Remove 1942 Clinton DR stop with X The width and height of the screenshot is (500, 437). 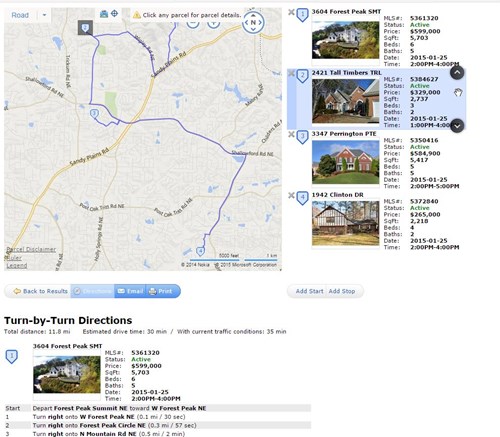pos(291,195)
